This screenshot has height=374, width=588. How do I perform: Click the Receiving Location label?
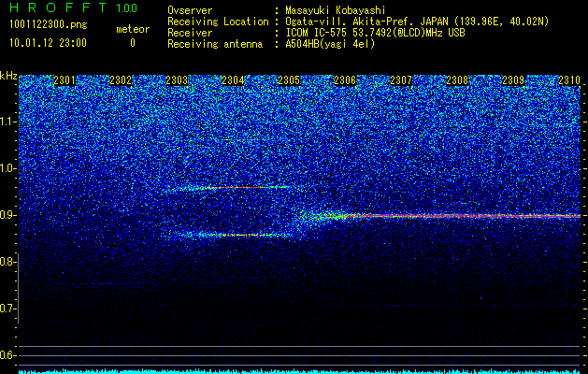pos(218,22)
